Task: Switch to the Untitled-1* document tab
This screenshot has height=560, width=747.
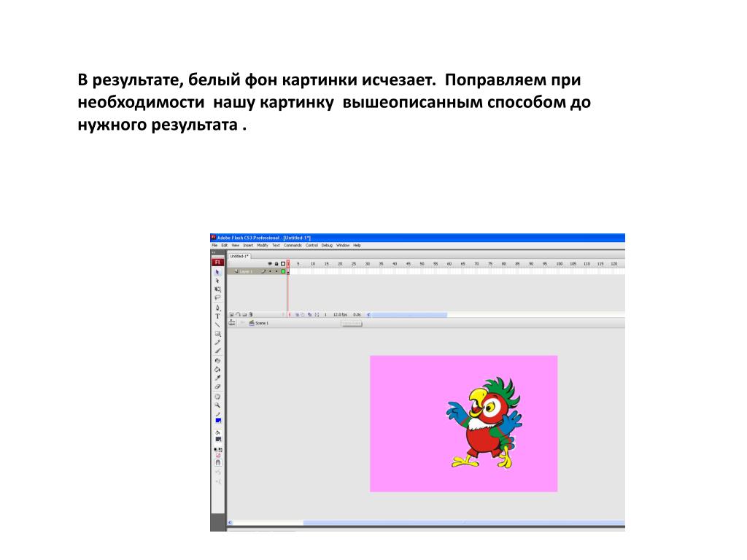Action: tap(239, 256)
